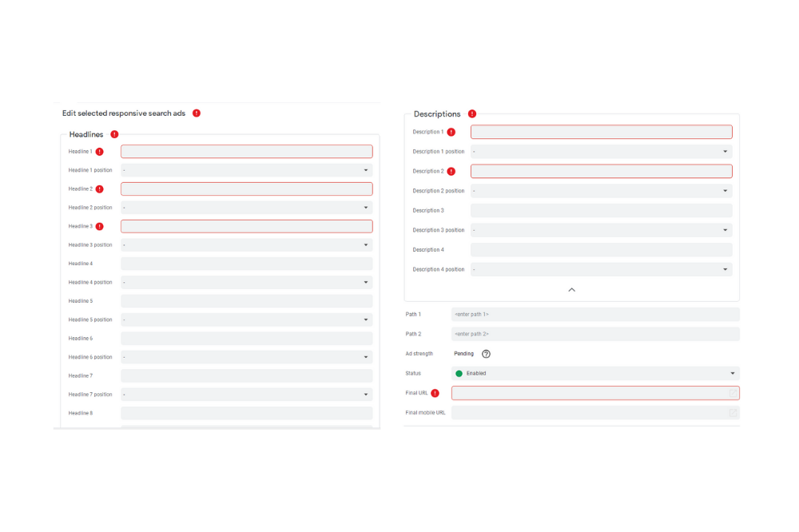Click the Path 1 input field
The width and height of the screenshot is (799, 532).
coord(595,315)
